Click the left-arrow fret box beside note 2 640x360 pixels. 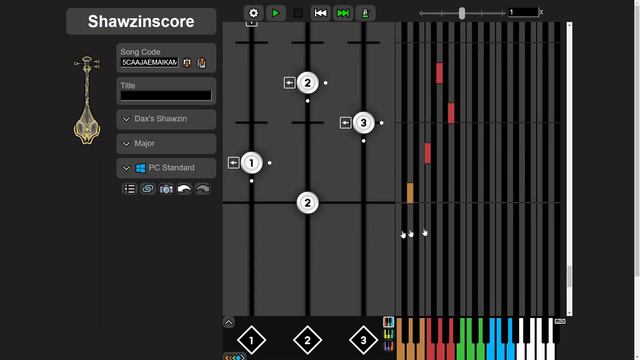click(x=289, y=83)
